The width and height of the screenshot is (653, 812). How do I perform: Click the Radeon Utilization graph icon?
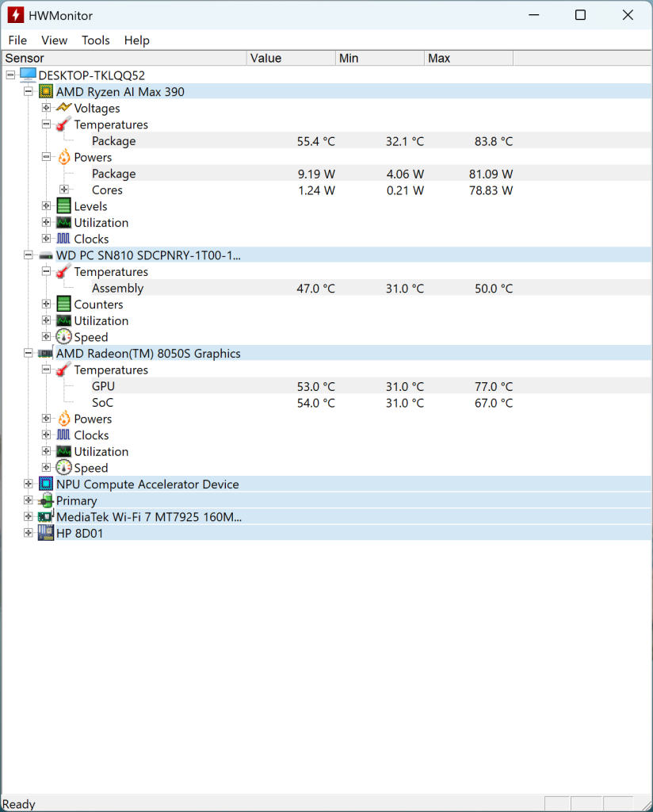pyautogui.click(x=63, y=451)
